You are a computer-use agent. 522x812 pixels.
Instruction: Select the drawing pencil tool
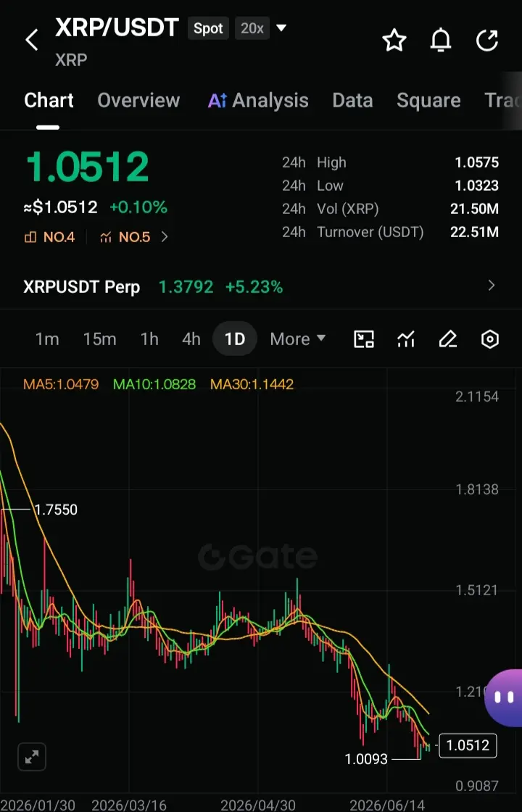click(448, 339)
